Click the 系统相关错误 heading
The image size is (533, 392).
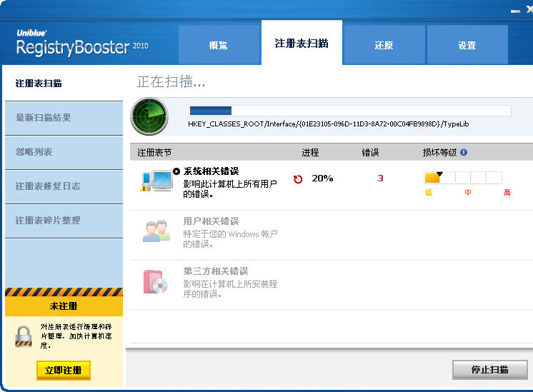click(211, 171)
